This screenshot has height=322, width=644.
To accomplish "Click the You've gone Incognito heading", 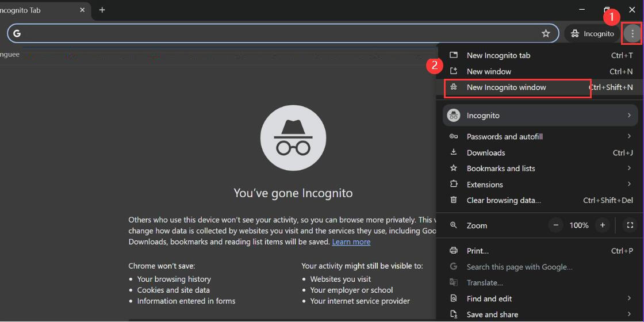I will click(x=293, y=193).
